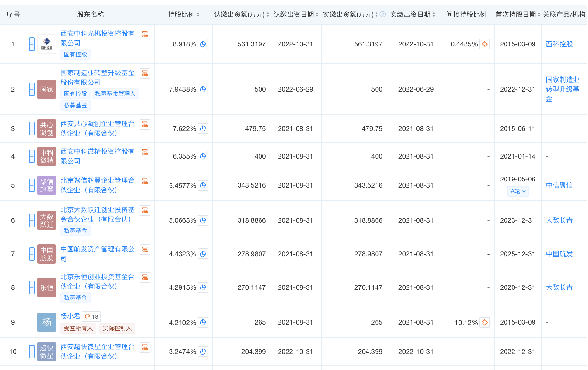Expand row for 北京大数跃迁创业投资基金
This screenshot has height=370, width=588.
[32, 220]
